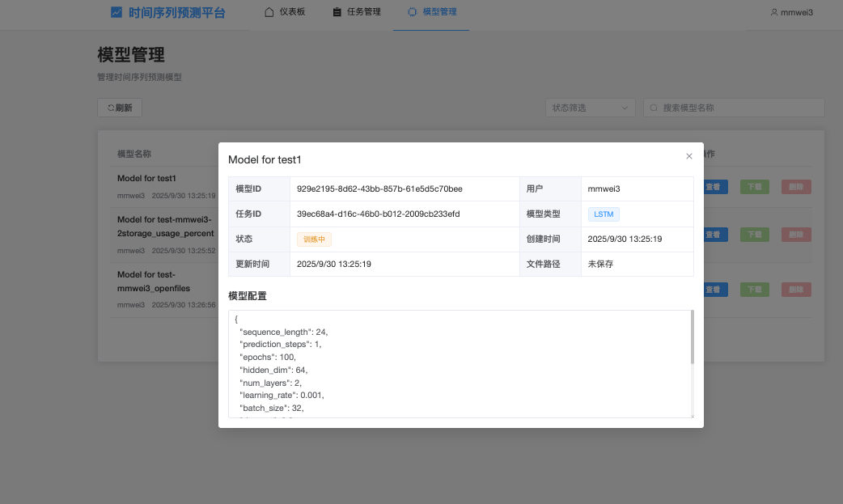Image resolution: width=843 pixels, height=504 pixels.
Task: Open the 任务管理 tab
Action: coord(357,12)
